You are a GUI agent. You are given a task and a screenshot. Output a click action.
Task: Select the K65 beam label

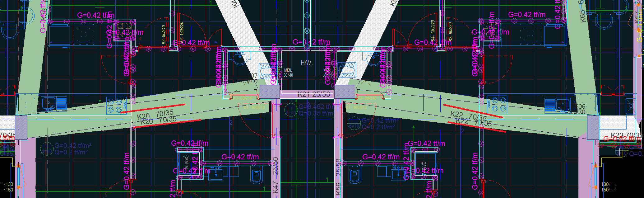tap(582, 16)
